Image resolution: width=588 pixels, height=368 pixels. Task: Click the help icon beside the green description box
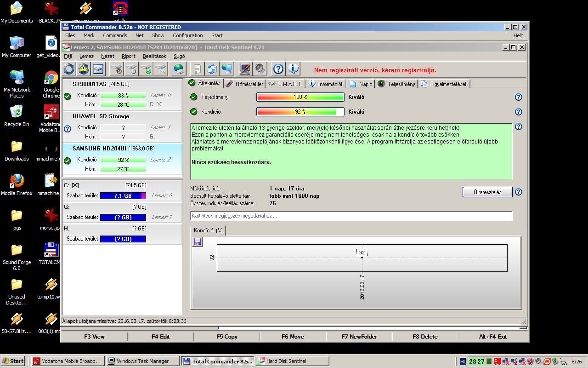519,126
